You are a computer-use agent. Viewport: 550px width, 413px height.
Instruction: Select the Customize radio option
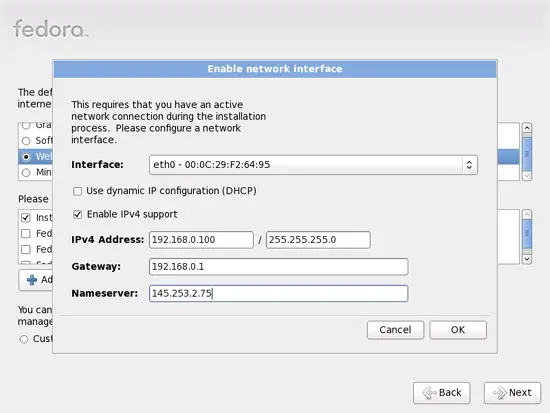(x=24, y=339)
